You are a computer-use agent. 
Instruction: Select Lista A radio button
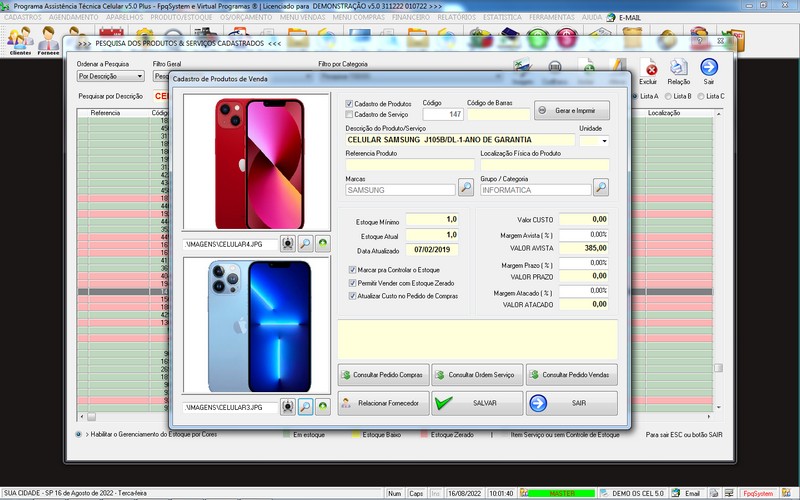point(635,96)
